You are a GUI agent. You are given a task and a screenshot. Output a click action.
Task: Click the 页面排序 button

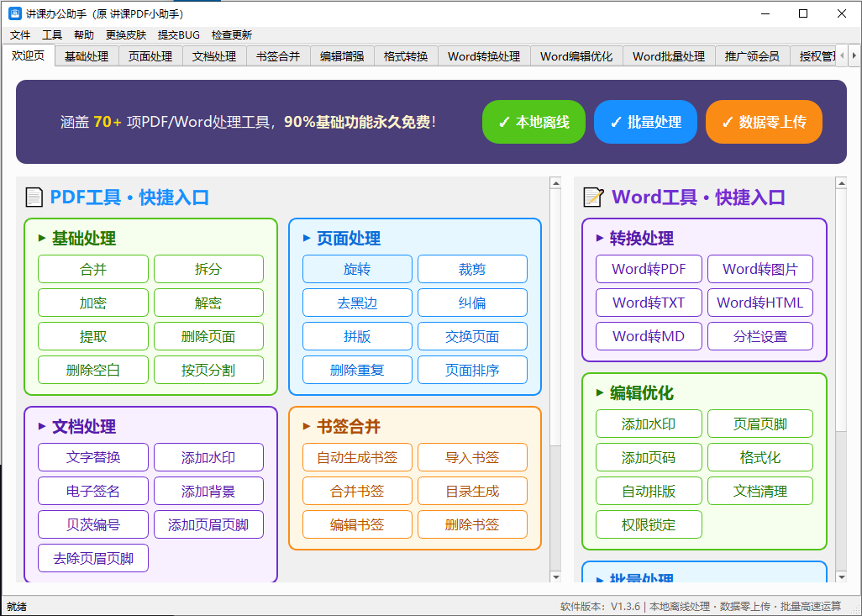(472, 370)
